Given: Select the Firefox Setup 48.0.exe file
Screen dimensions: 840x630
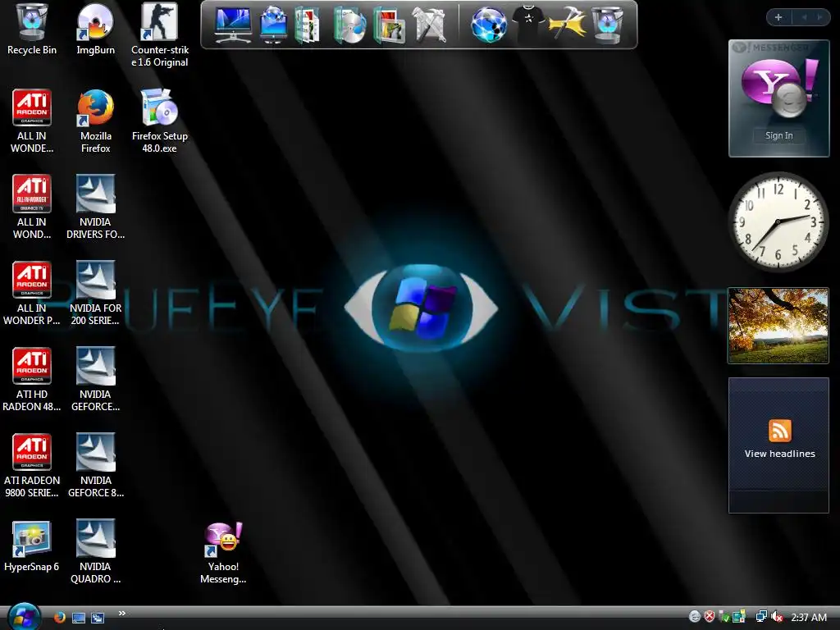Looking at the screenshot, I should point(160,121).
